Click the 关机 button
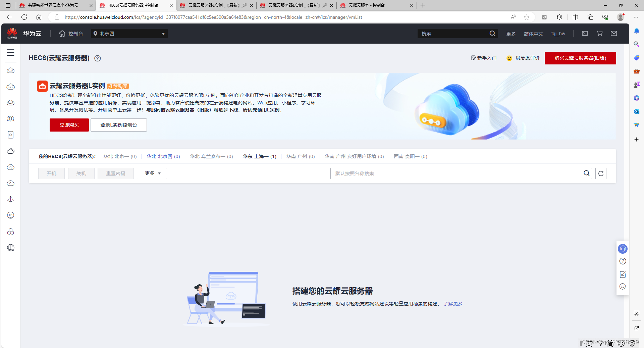 pyautogui.click(x=81, y=173)
